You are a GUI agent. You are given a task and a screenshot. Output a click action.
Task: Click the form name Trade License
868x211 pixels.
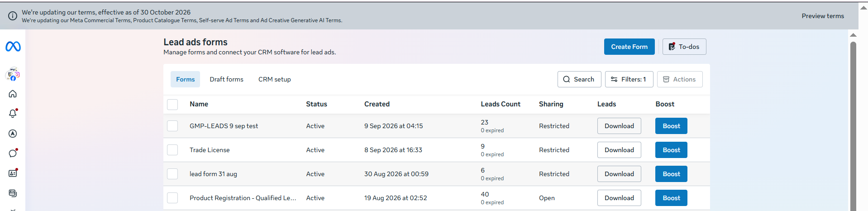pyautogui.click(x=210, y=150)
